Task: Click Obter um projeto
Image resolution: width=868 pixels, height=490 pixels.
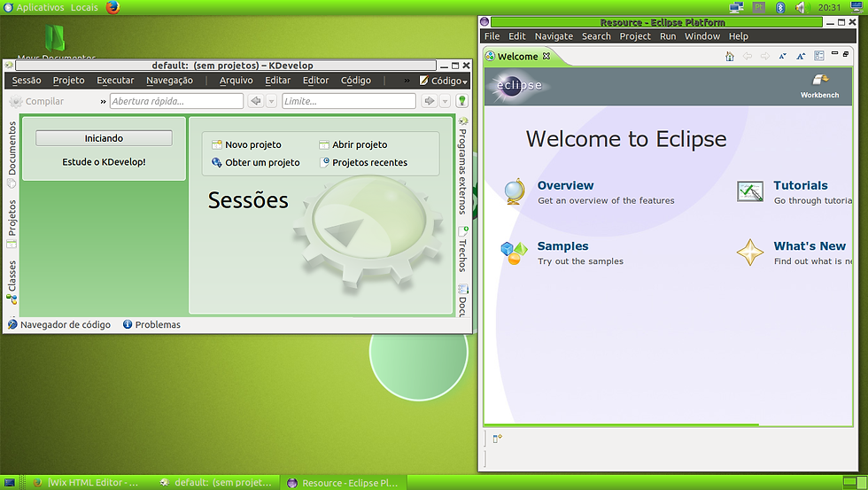Action: click(x=256, y=162)
